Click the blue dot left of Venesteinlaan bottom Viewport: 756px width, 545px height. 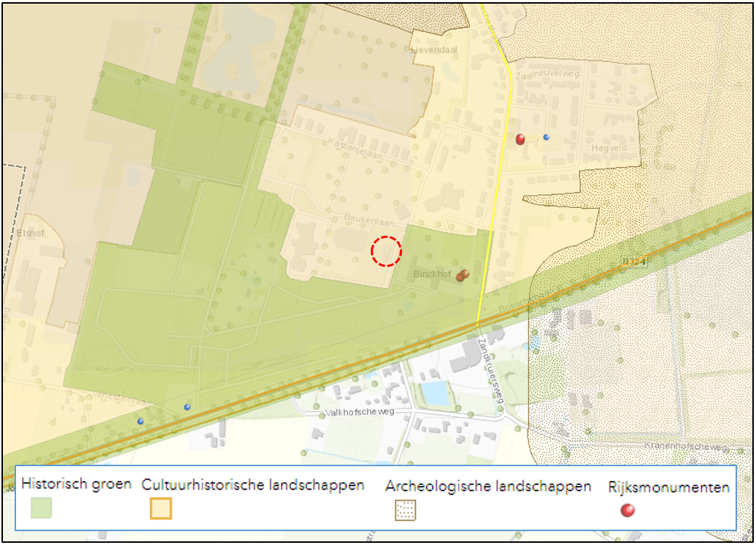140,421
